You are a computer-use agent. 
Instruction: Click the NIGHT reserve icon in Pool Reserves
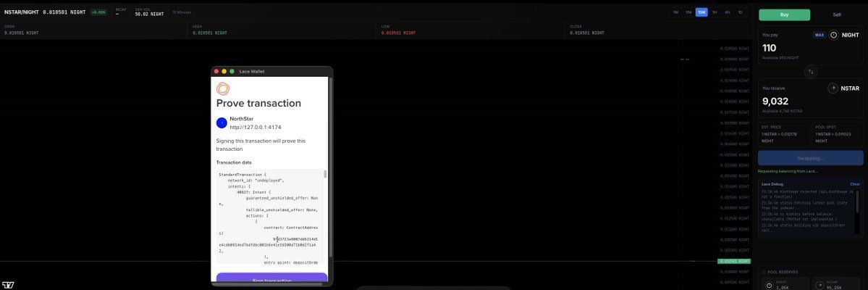[768, 286]
